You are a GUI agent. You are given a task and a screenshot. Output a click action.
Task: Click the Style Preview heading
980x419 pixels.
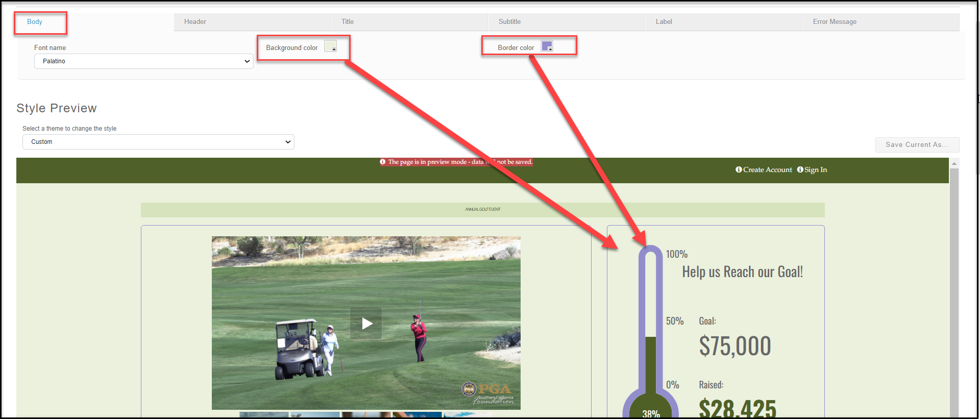[57, 108]
